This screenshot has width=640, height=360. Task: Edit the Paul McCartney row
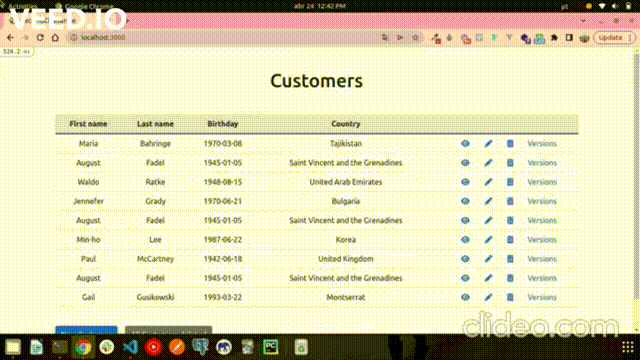pyautogui.click(x=488, y=259)
